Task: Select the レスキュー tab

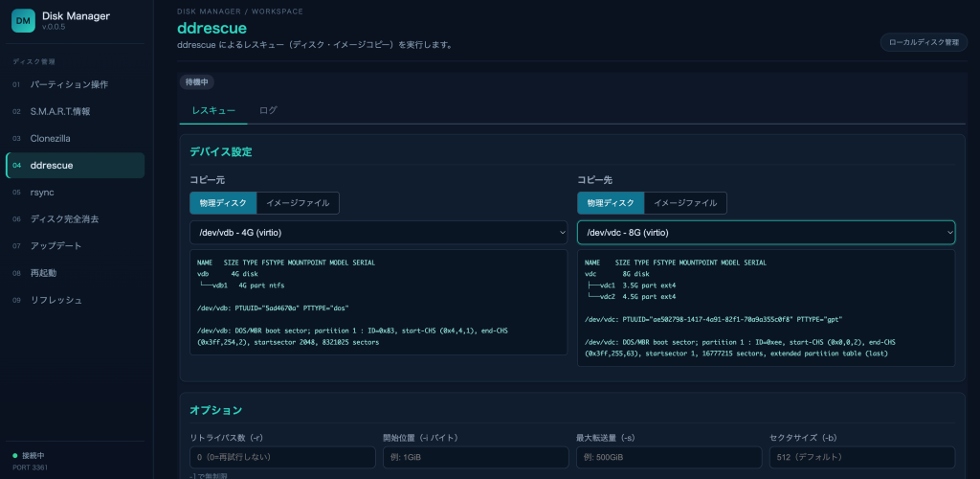Action: point(213,111)
